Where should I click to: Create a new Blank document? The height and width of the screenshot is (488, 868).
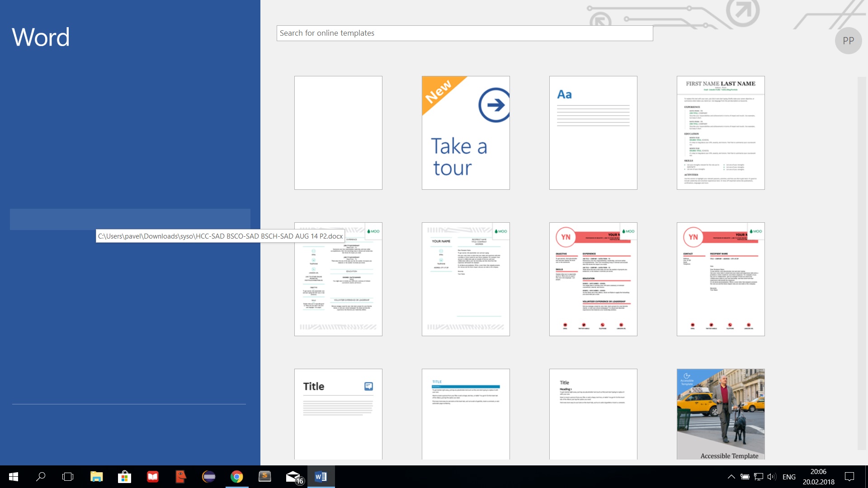coord(338,133)
